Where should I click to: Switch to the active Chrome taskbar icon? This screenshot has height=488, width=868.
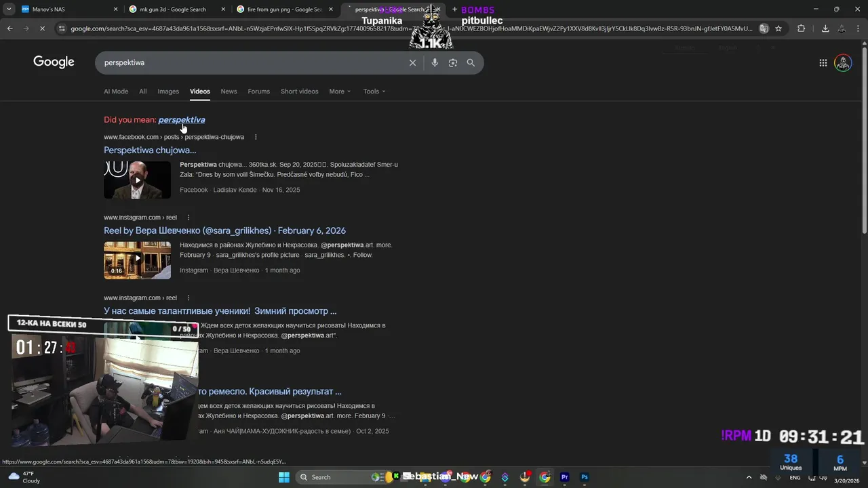pyautogui.click(x=545, y=477)
